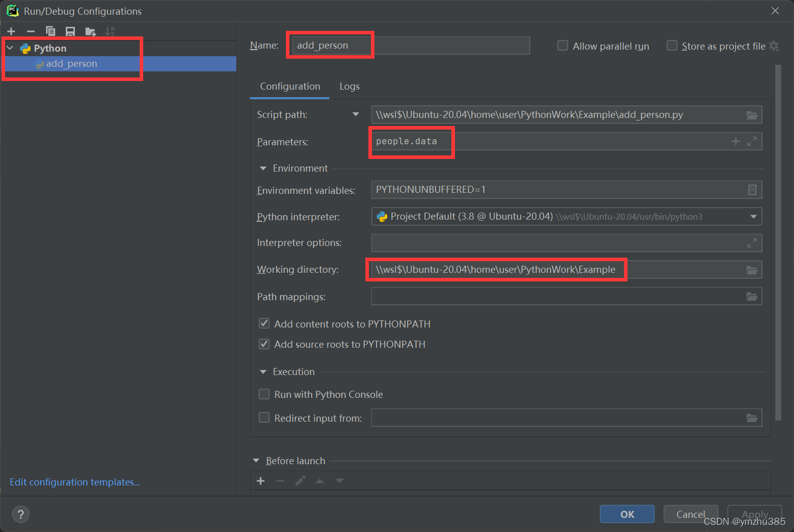Collapse the Execution section
Viewport: 794px width, 532px height.
pos(263,372)
